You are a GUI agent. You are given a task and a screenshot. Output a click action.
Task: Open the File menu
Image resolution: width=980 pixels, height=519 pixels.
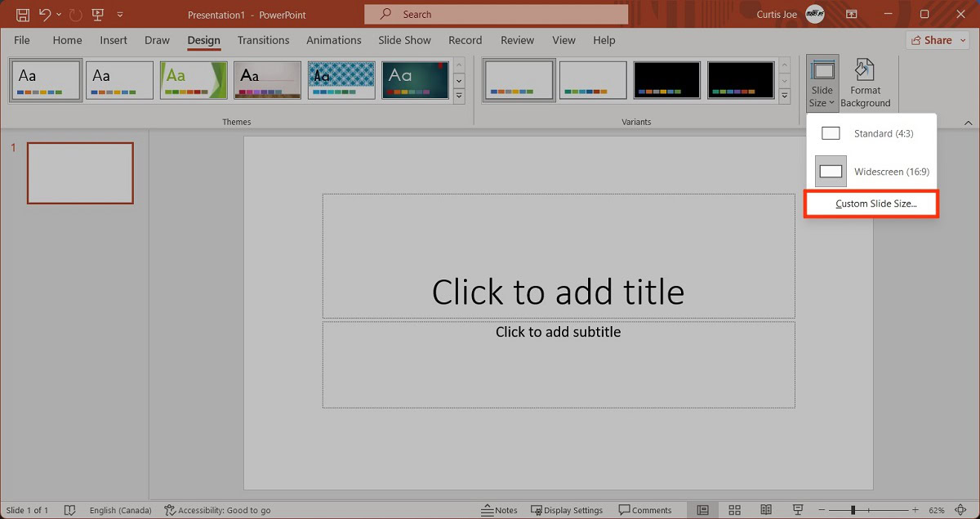pyautogui.click(x=22, y=40)
